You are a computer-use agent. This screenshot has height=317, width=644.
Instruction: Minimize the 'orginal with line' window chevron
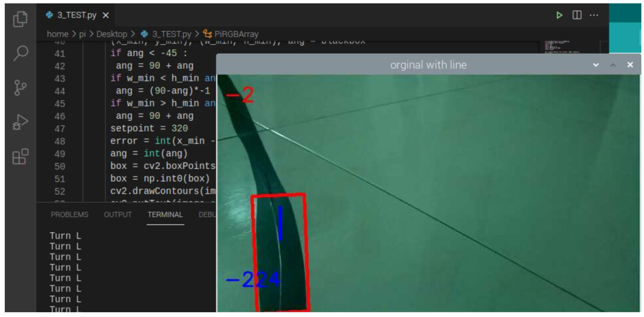click(596, 65)
